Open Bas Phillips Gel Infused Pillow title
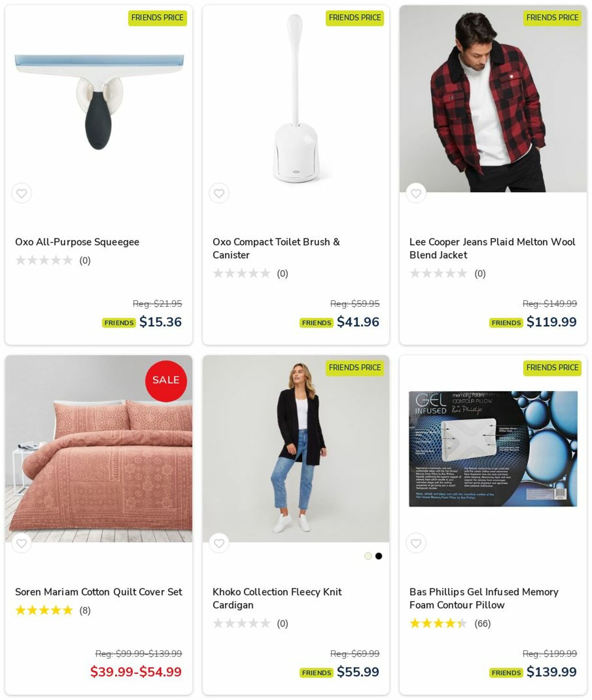This screenshot has height=700, width=592. [484, 598]
